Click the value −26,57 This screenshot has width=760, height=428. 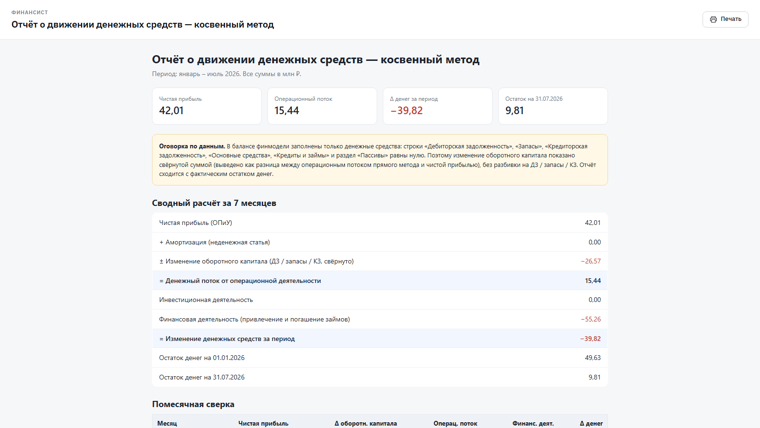[x=590, y=261]
